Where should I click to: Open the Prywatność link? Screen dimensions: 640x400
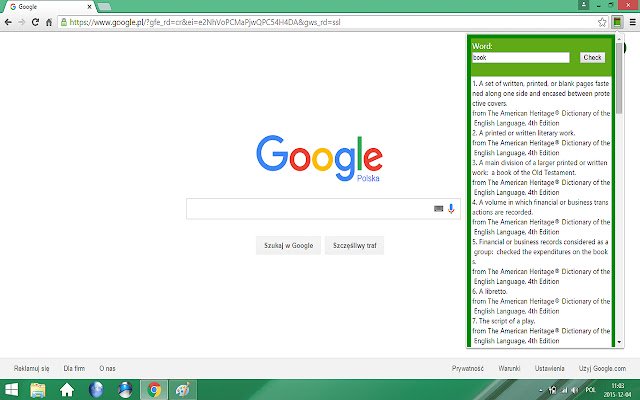tap(468, 368)
